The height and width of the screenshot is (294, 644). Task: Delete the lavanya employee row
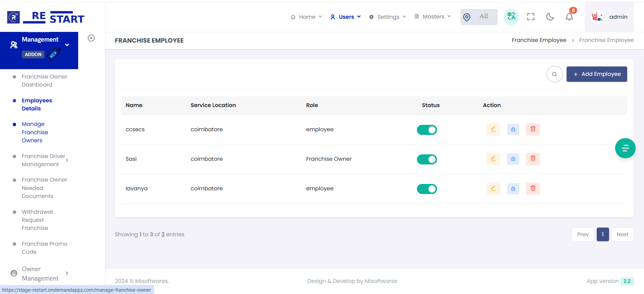coord(533,189)
